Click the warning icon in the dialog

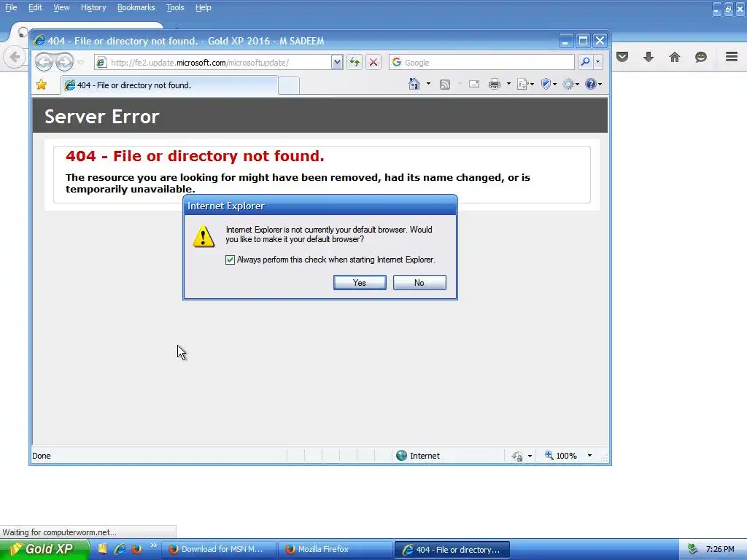click(204, 236)
